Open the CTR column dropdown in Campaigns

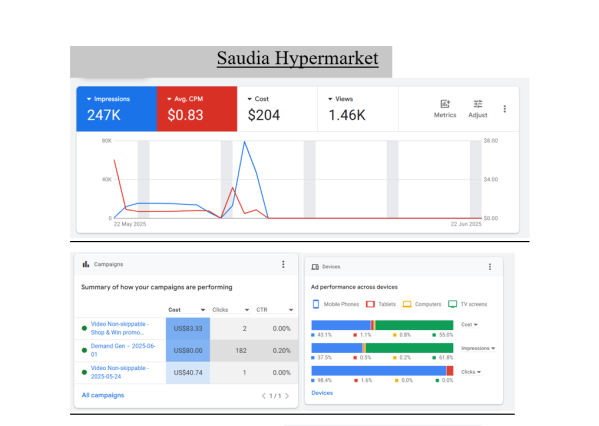click(275, 310)
